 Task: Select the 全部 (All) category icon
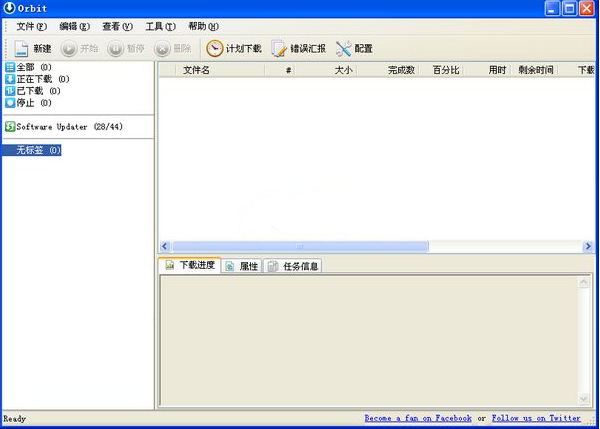click(10, 67)
